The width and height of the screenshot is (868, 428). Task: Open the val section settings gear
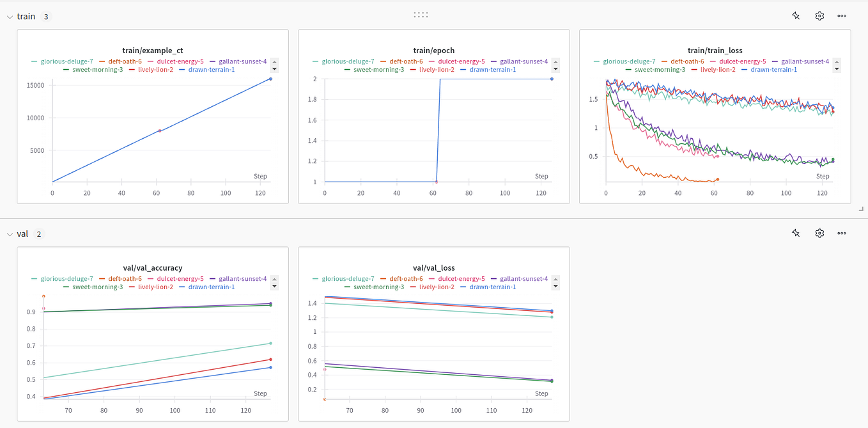[x=819, y=233]
